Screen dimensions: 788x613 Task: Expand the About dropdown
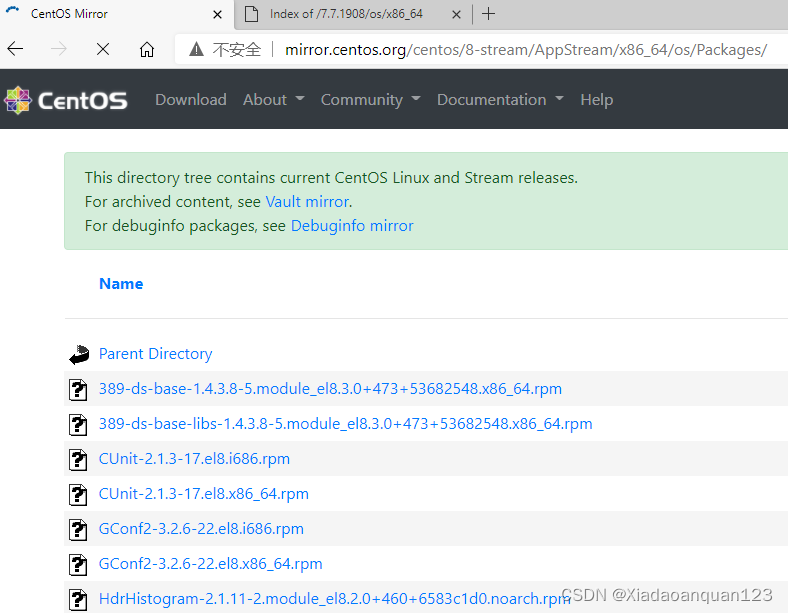point(274,99)
